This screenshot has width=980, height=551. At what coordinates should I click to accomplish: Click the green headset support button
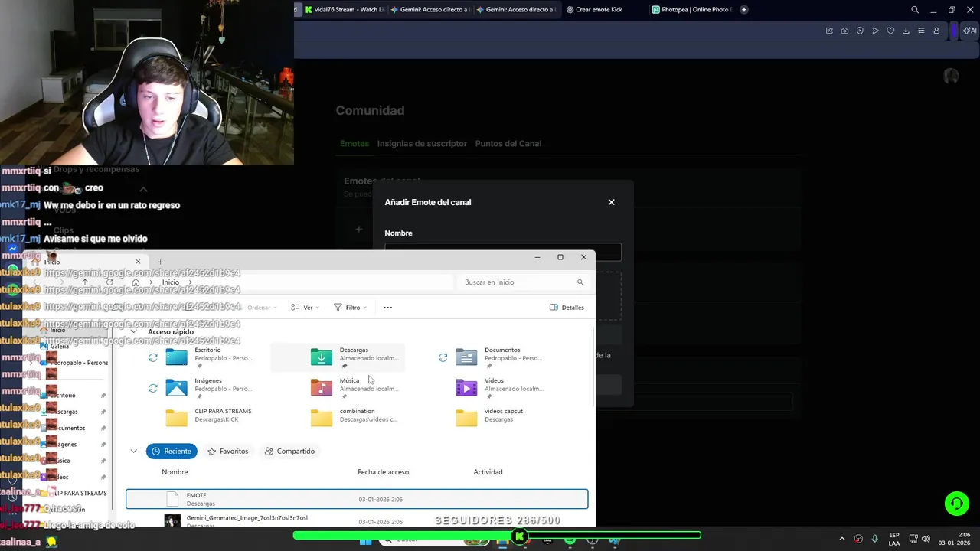(x=956, y=504)
